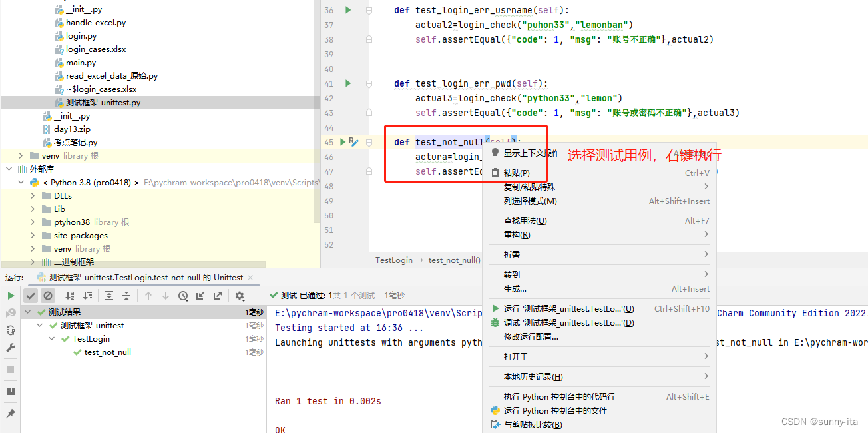Click the collapse all tests icon

click(x=126, y=295)
